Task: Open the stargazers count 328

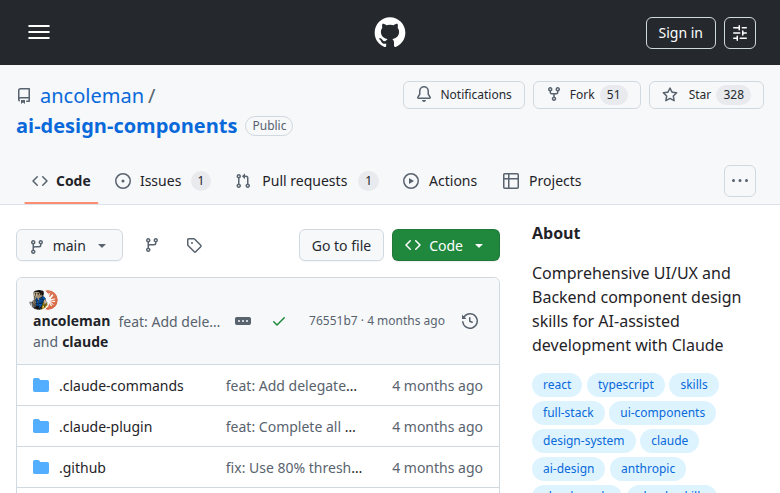Action: (733, 95)
